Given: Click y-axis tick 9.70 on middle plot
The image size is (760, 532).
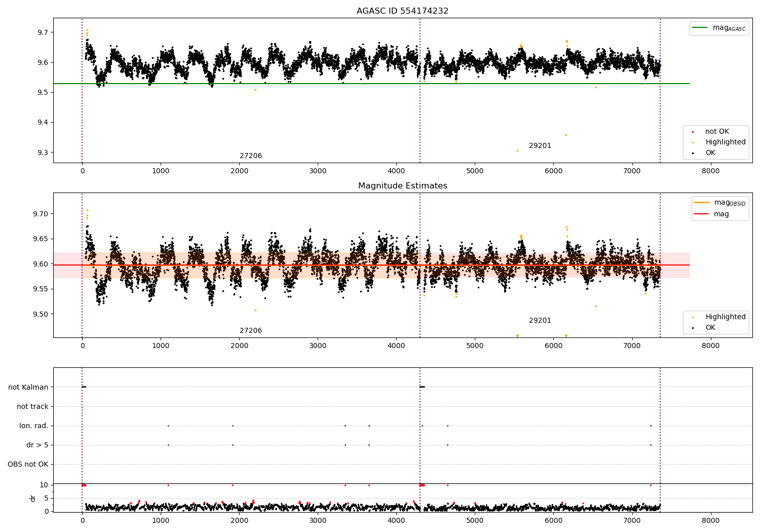Looking at the screenshot, I should [40, 214].
